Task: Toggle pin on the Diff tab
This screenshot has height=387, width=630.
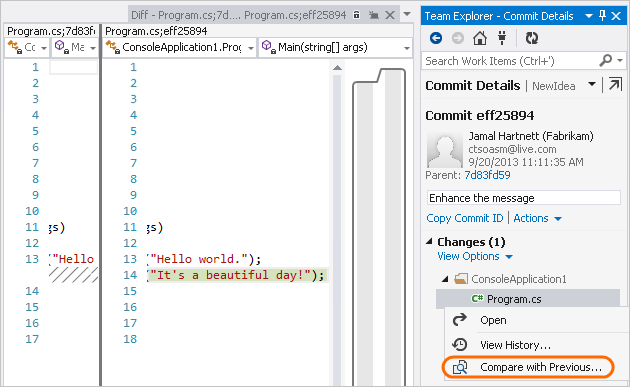Action: point(374,15)
